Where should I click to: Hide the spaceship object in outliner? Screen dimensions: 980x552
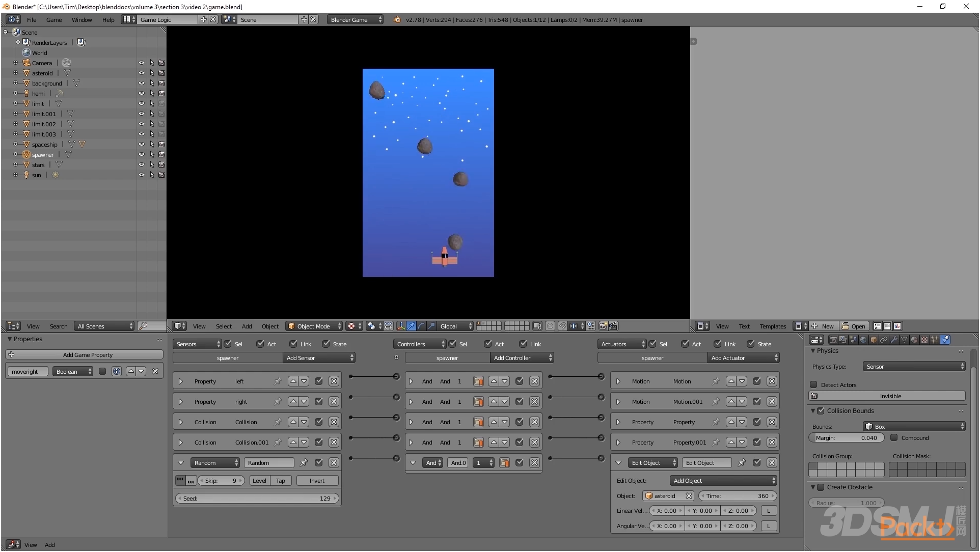click(x=141, y=145)
